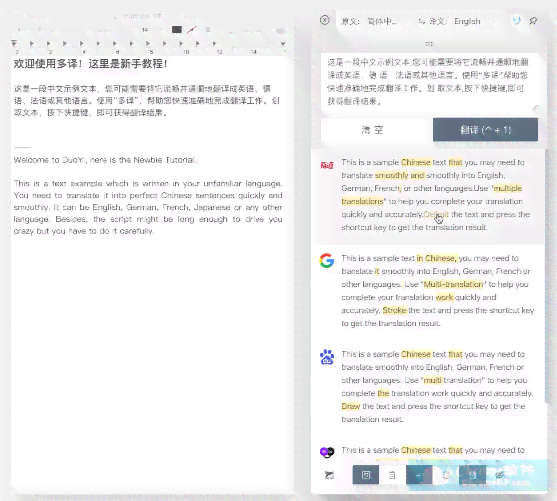Viewport: 557px width, 501px height.
Task: Click the results list vertical scrollbar
Action: click(546, 275)
